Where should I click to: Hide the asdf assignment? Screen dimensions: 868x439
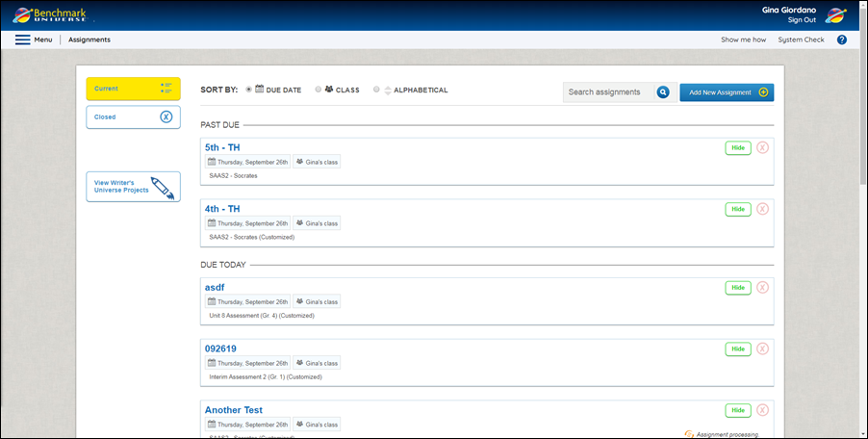click(x=738, y=288)
